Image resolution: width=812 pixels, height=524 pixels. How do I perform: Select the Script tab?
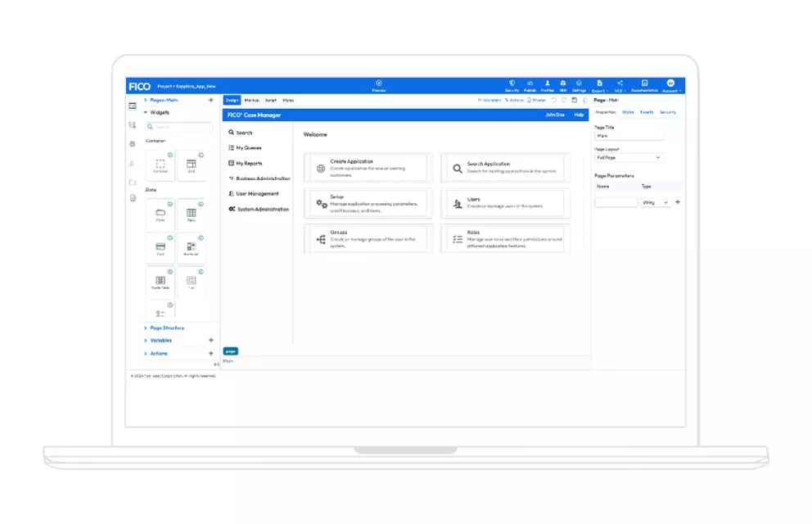tap(272, 100)
